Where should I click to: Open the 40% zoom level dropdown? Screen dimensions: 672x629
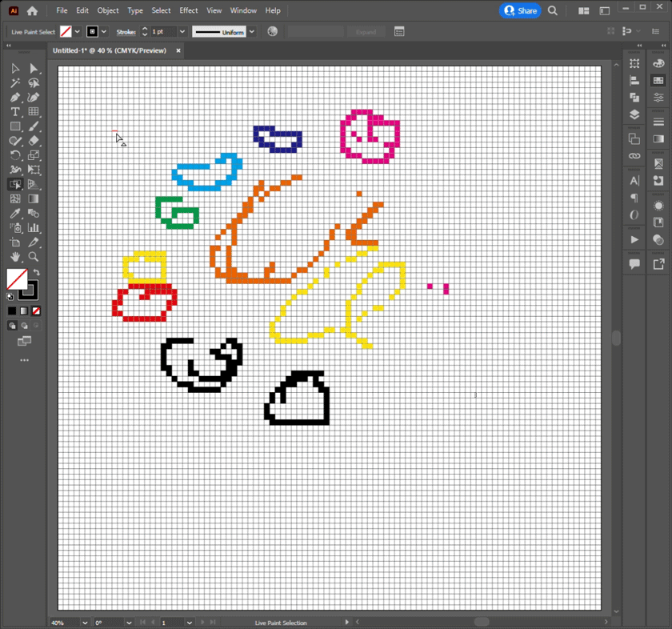point(85,623)
